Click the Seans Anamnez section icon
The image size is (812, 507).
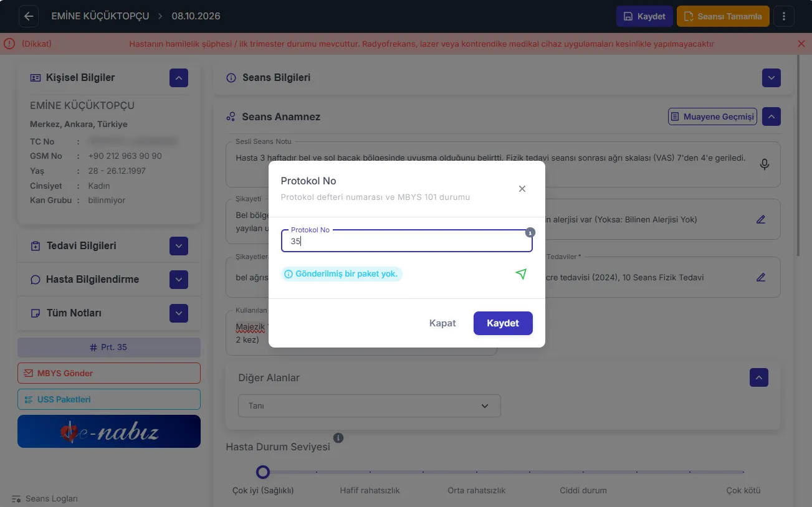coord(231,116)
